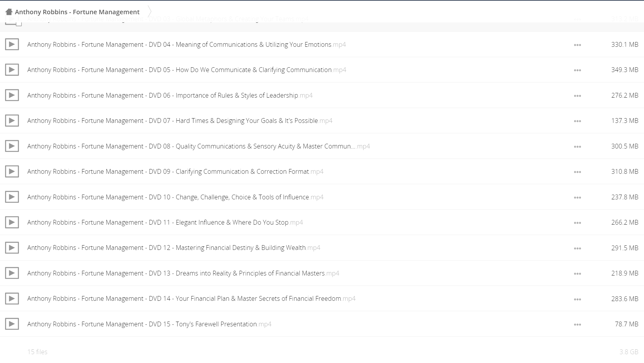Open DVD 13 Dreams into Reality file
Viewport: 644px width, 363px height.
pyautogui.click(x=183, y=273)
